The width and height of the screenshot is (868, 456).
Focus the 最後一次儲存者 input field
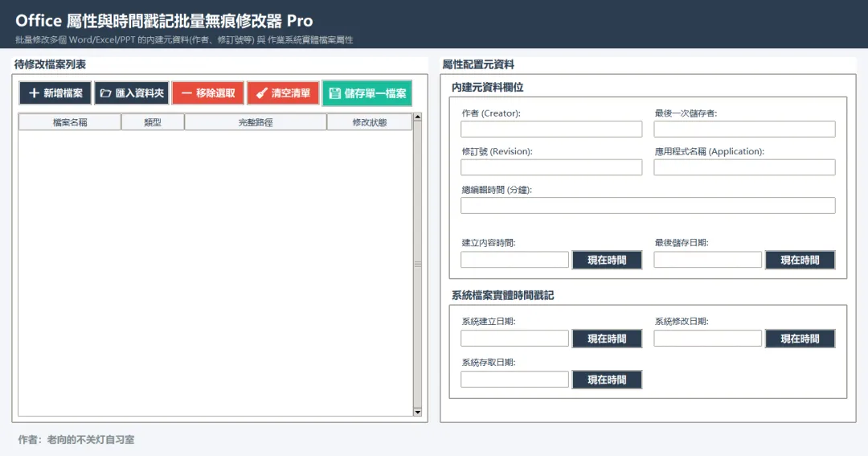(x=744, y=129)
